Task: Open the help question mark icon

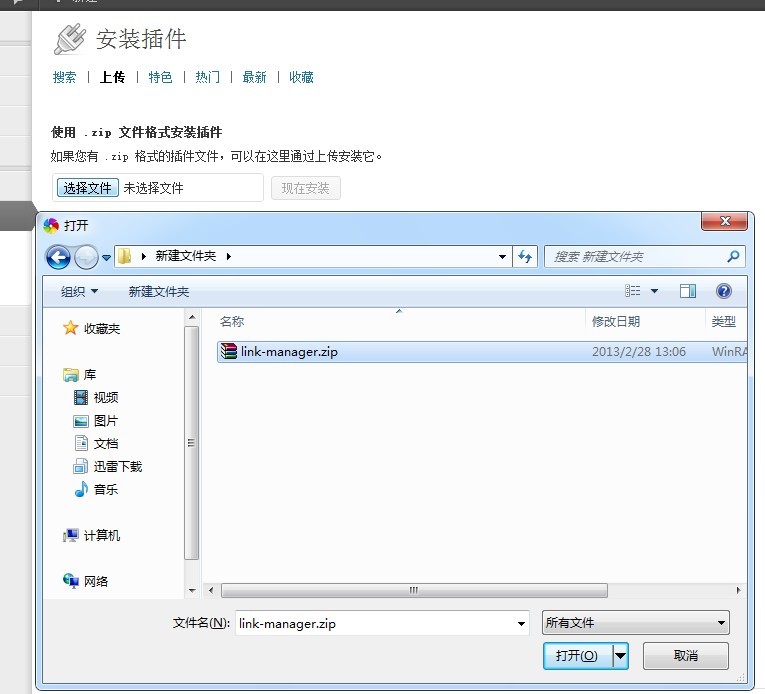Action: [x=724, y=291]
